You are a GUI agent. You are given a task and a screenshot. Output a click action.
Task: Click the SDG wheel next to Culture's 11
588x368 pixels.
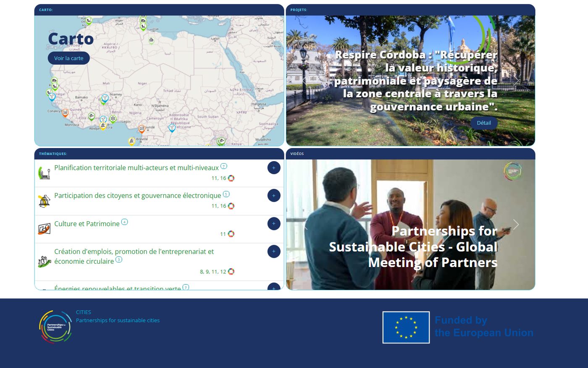point(231,234)
